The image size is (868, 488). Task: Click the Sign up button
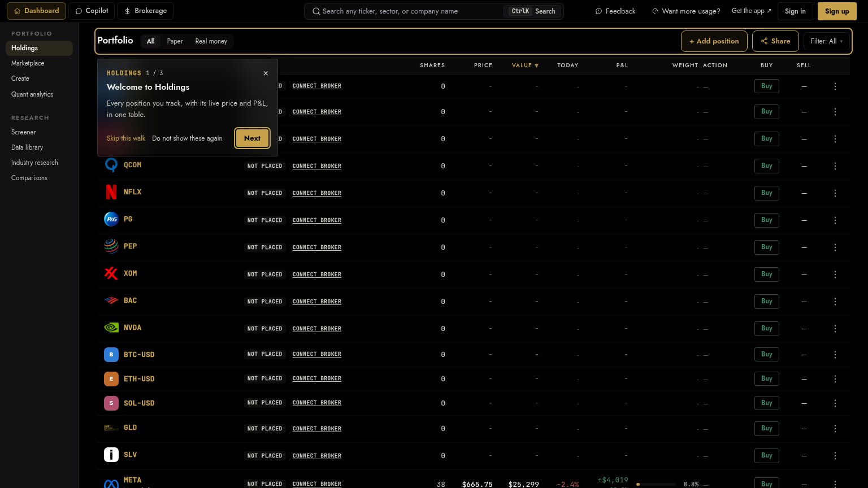(x=837, y=11)
